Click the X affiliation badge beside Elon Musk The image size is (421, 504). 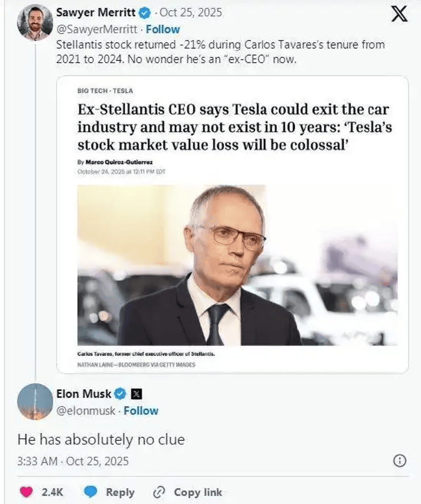pos(134,393)
